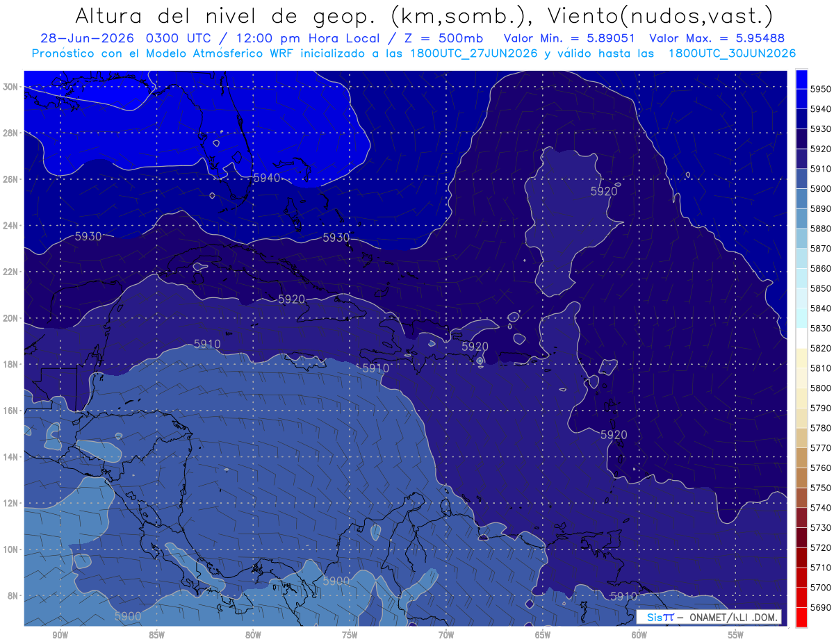Click the 18N latitude axis label
Viewport: 834px width, 644px height.
click(x=12, y=364)
